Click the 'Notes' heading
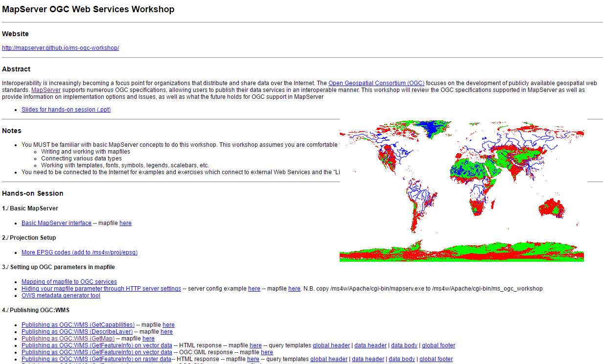 point(12,131)
